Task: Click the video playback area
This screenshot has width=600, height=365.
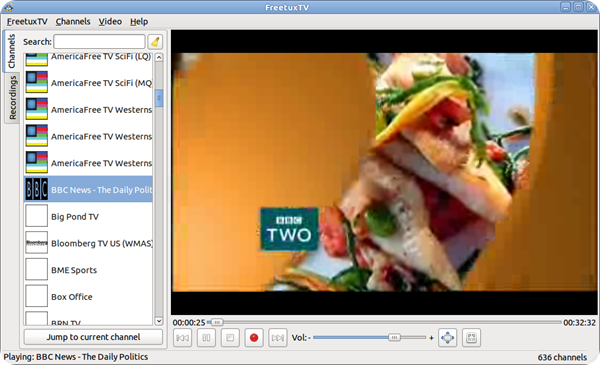Action: tap(384, 172)
